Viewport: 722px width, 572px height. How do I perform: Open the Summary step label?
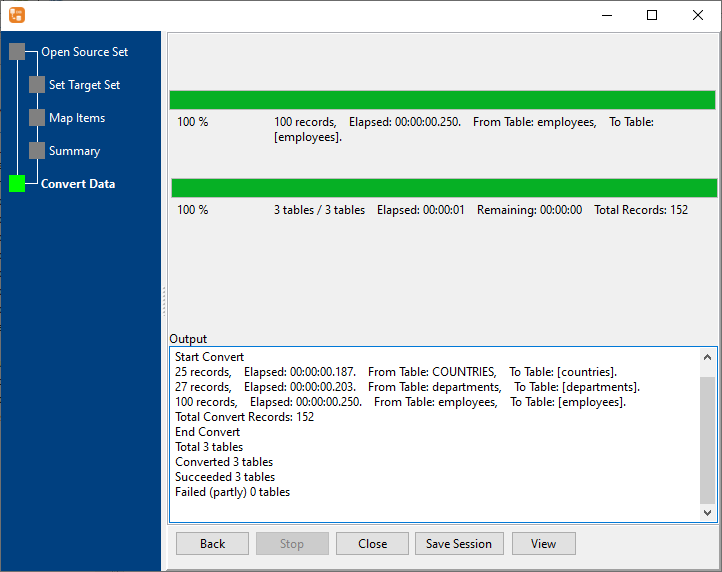[x=74, y=151]
